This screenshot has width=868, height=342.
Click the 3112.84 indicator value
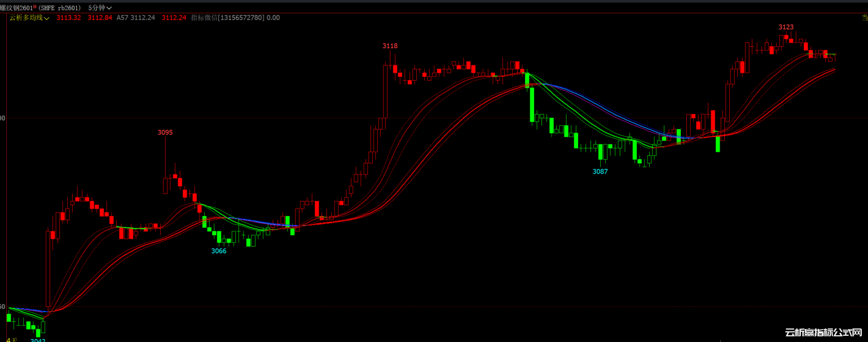point(100,17)
